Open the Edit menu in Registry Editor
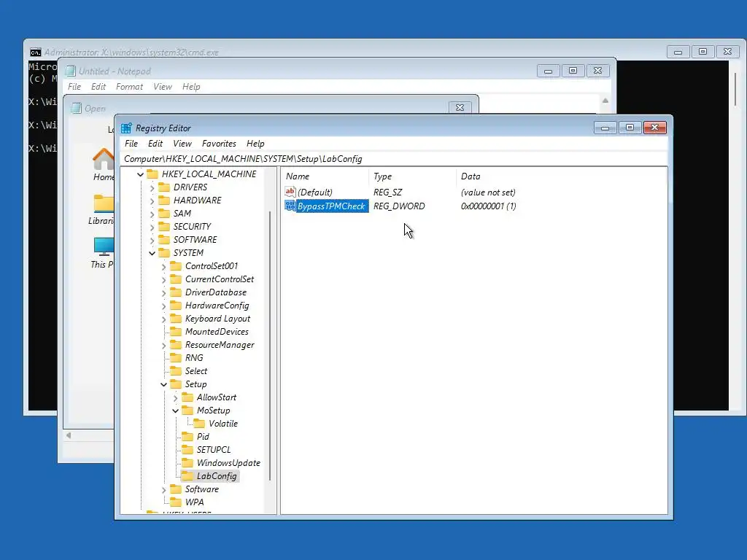 [155, 144]
